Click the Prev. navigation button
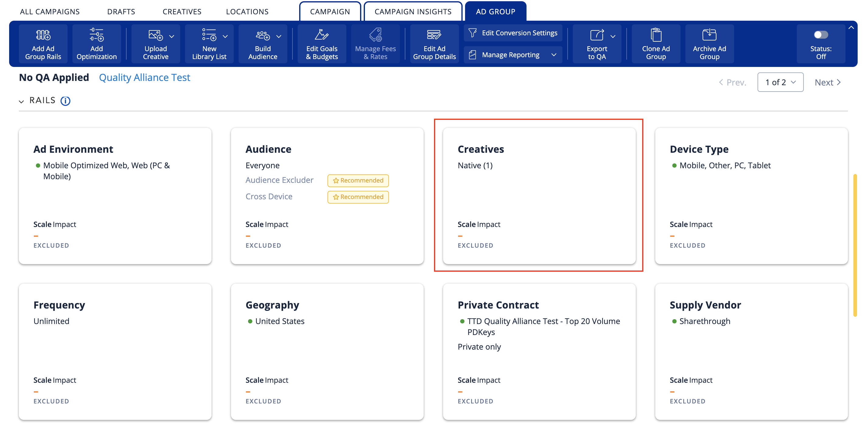 point(732,82)
